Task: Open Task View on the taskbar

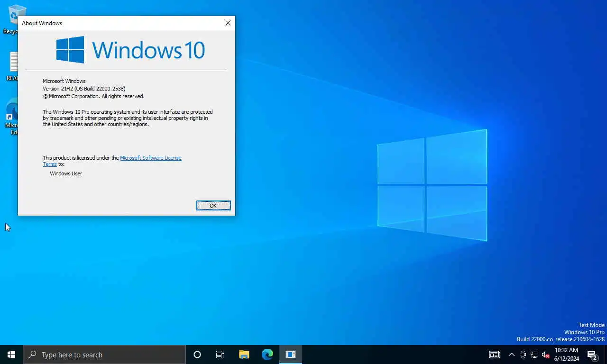Action: (220, 355)
